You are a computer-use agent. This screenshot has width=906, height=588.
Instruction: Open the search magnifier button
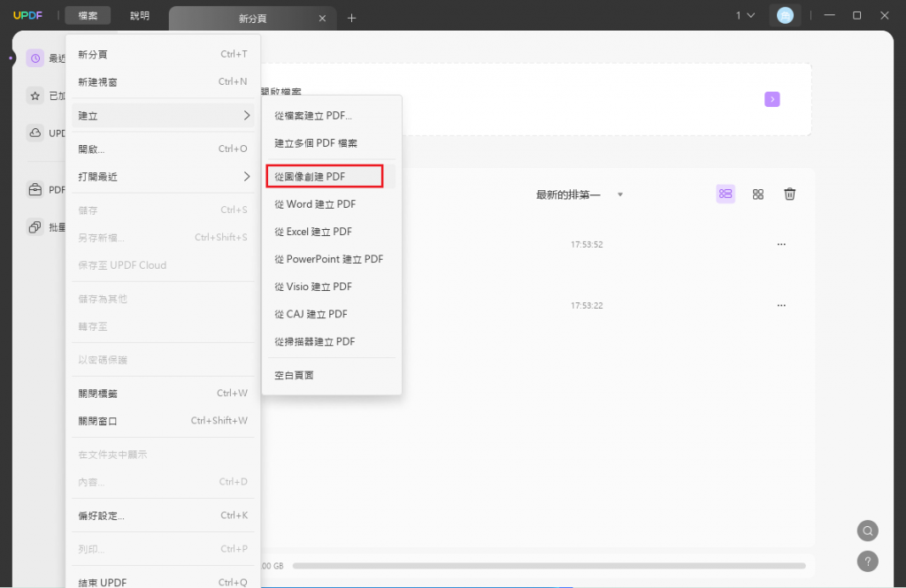(867, 531)
